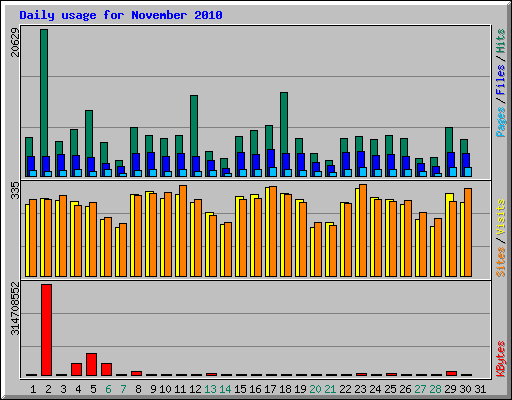Click the day 3 label on x-axis

63,389
